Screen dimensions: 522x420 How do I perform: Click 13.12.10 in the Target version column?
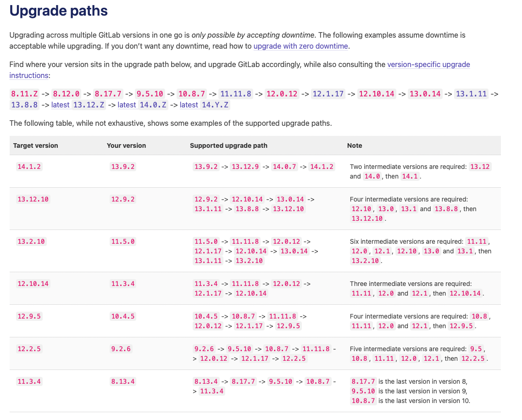[x=33, y=199]
